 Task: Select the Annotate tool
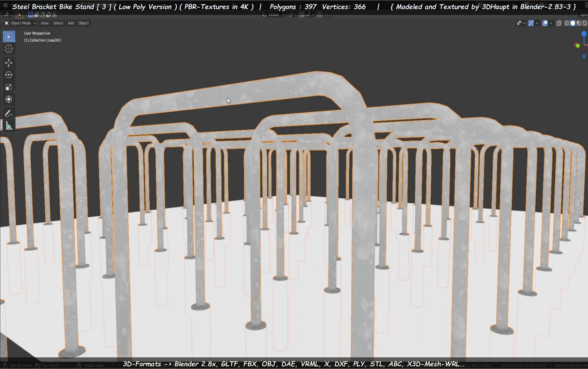(x=9, y=114)
